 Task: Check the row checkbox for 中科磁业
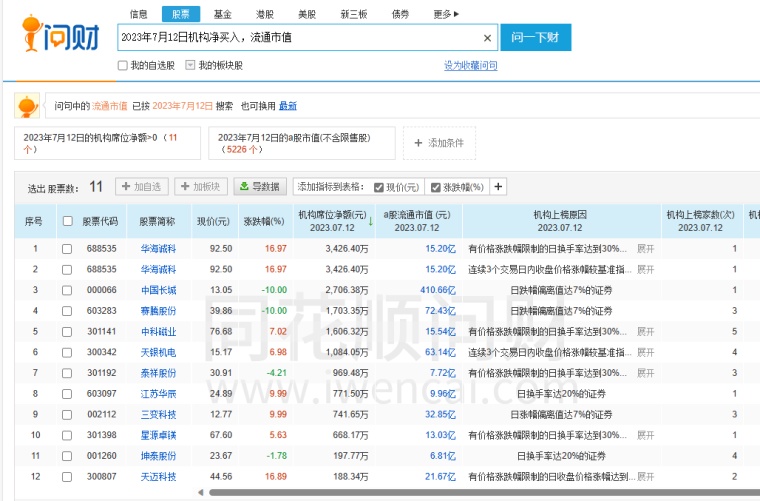point(67,332)
